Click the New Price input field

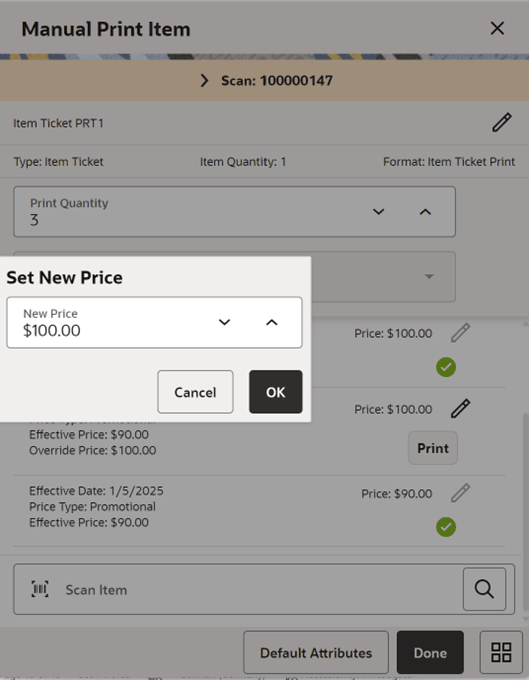click(154, 322)
